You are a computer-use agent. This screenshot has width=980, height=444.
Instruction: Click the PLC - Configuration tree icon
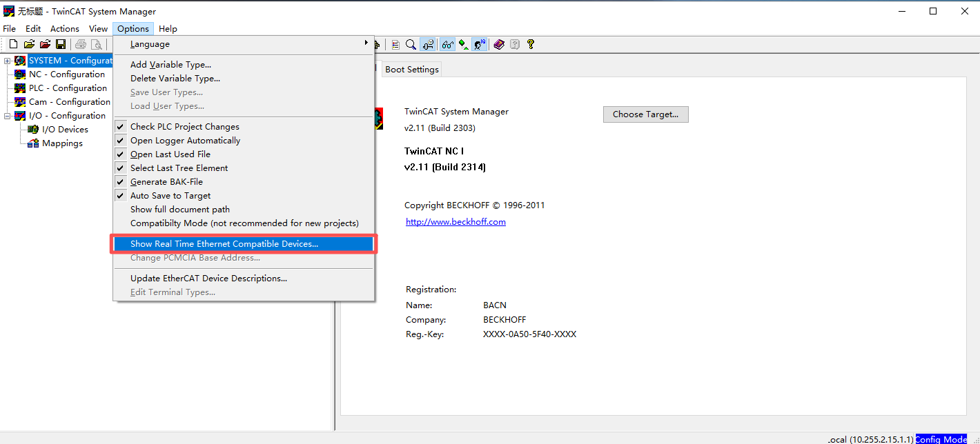[x=20, y=88]
